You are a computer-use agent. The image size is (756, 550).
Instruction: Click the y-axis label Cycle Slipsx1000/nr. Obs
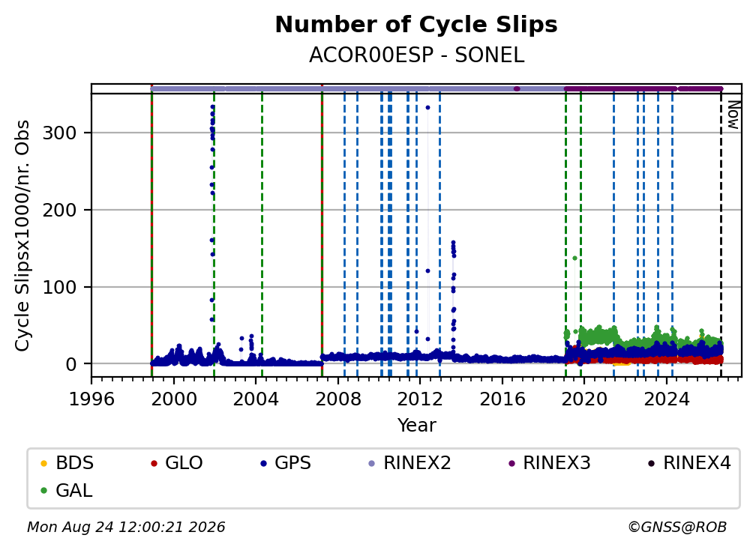(22, 235)
